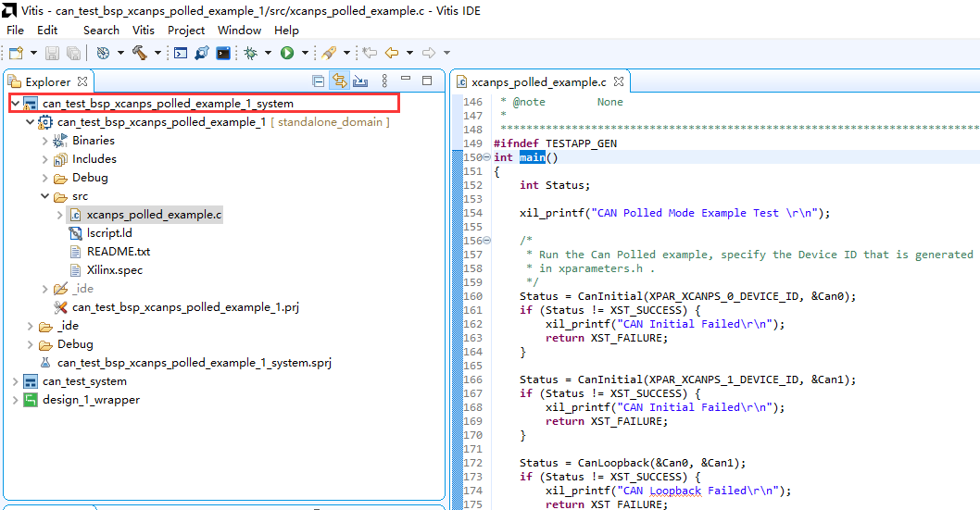Minimize the Explorer panel
The width and height of the screenshot is (980, 510).
pos(406,79)
